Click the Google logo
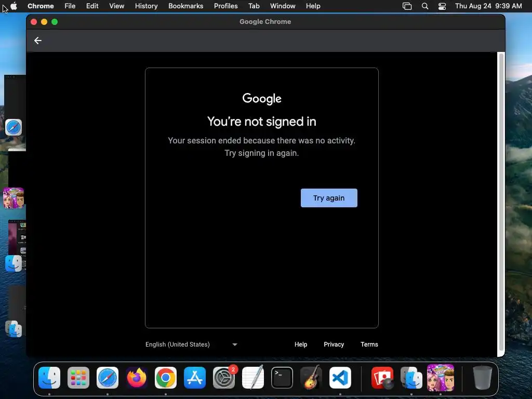The width and height of the screenshot is (532, 399). tap(262, 98)
